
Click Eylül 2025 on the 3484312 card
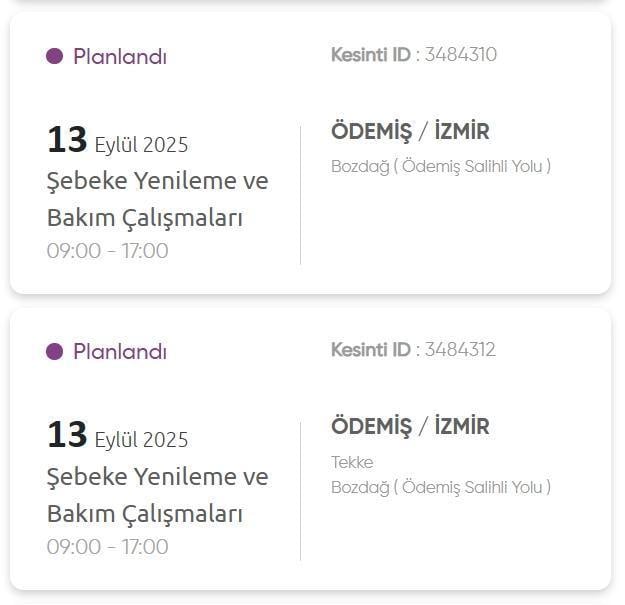click(141, 440)
